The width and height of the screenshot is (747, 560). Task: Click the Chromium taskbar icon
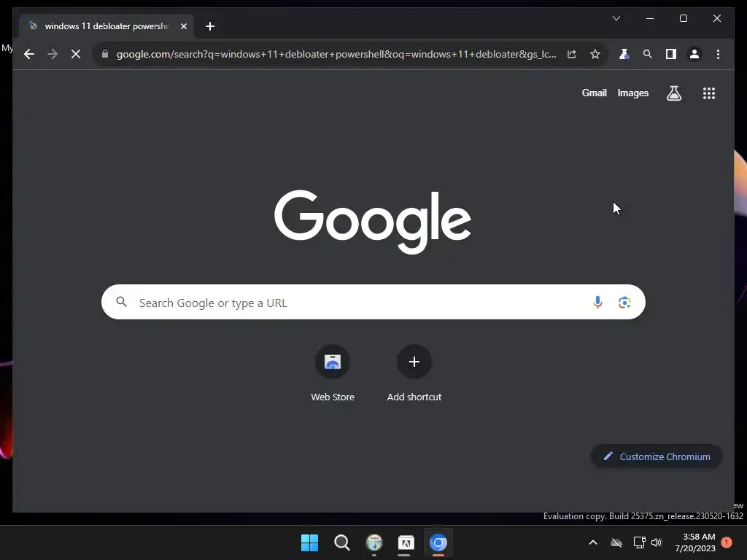point(438,542)
